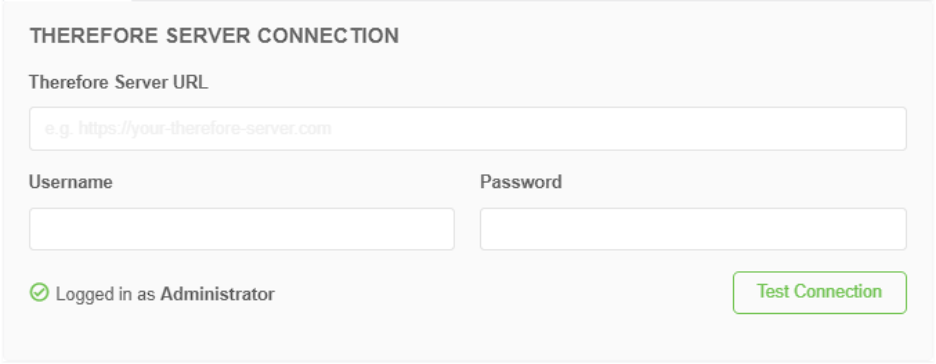
Task: Select the Password input box
Action: point(693,229)
